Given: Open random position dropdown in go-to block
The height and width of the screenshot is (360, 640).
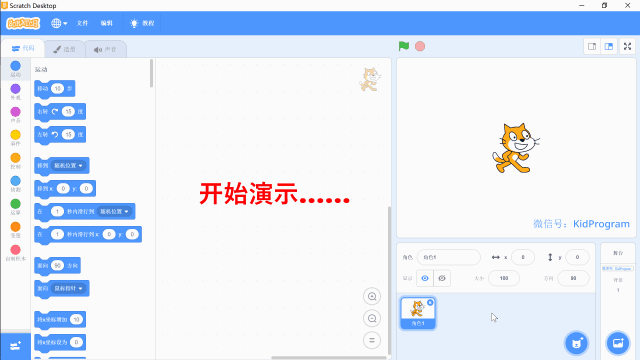Looking at the screenshot, I should click(69, 166).
